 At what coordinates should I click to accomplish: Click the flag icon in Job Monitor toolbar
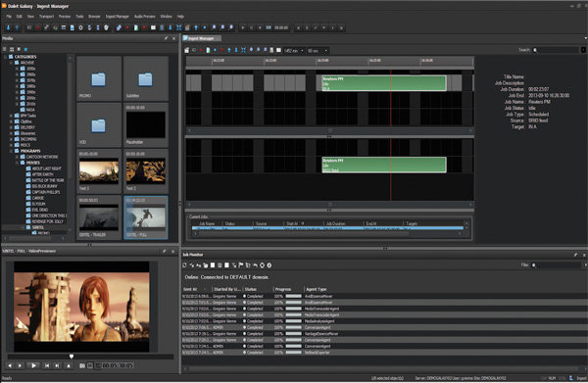click(x=241, y=265)
